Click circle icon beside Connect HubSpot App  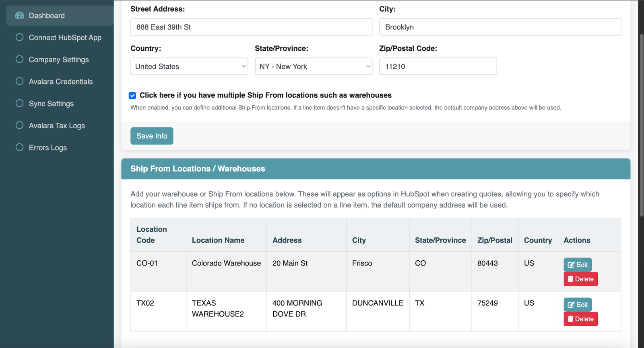(19, 37)
